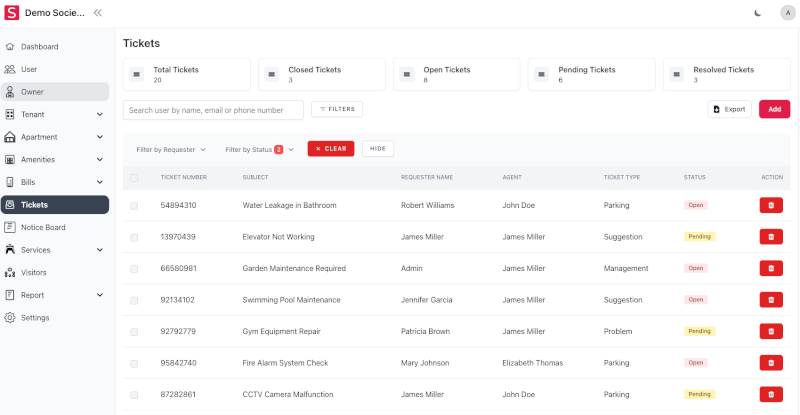Click the Amenities icon
The width and height of the screenshot is (800, 415).
coord(10,159)
